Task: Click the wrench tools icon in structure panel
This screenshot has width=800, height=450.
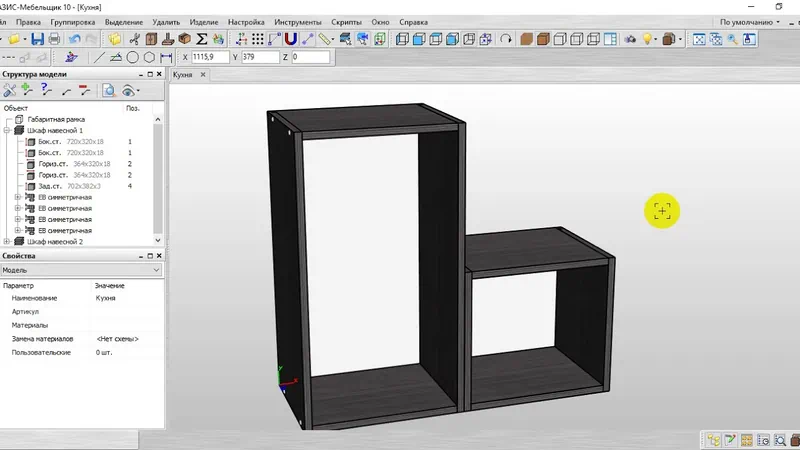Action: tap(9, 91)
